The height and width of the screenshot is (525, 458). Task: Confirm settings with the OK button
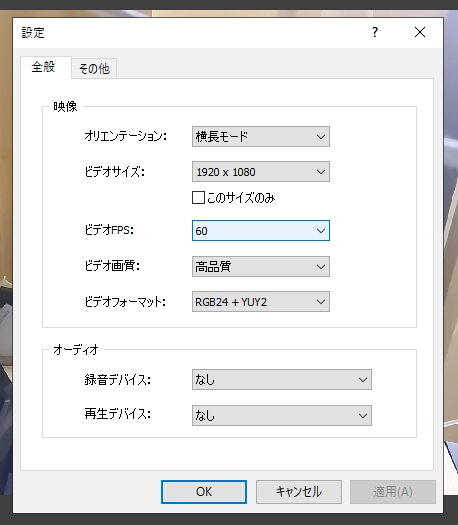tap(204, 492)
